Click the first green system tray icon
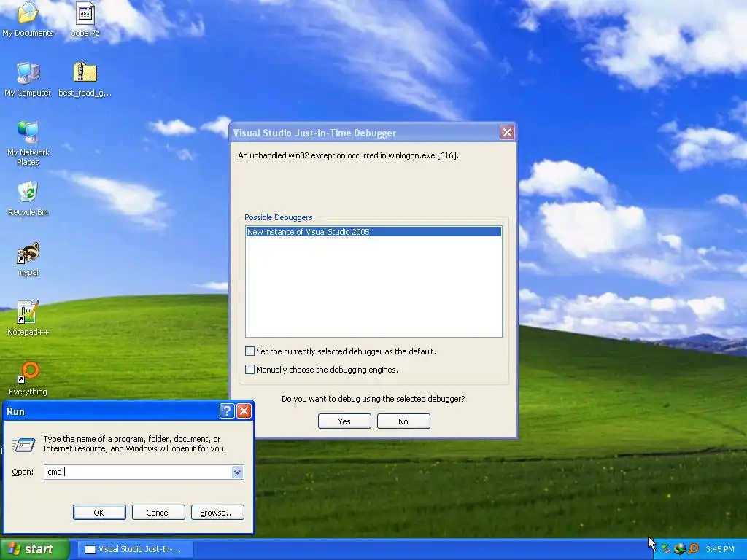The width and height of the screenshot is (747, 560). (x=666, y=549)
